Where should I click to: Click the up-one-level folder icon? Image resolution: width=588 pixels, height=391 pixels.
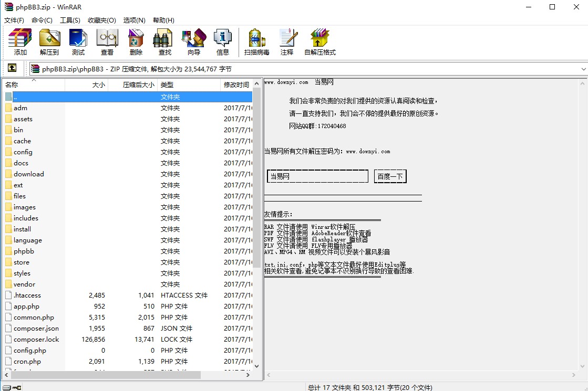tap(12, 68)
